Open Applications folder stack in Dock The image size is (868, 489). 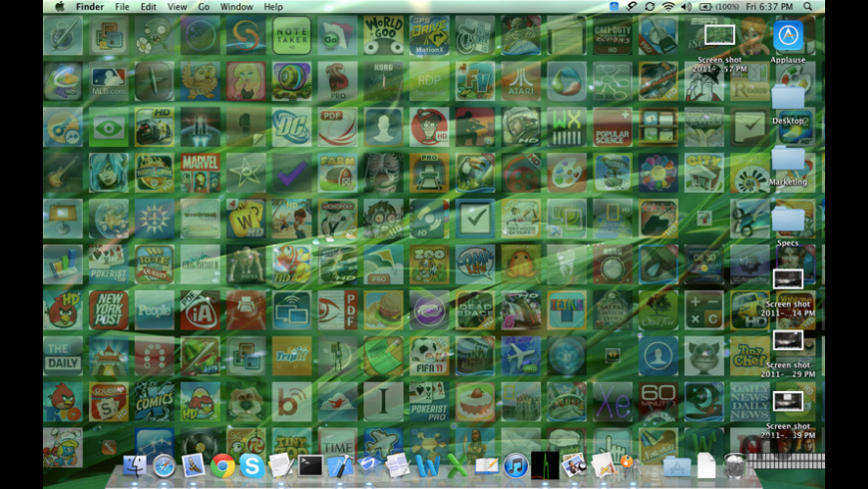tap(676, 467)
